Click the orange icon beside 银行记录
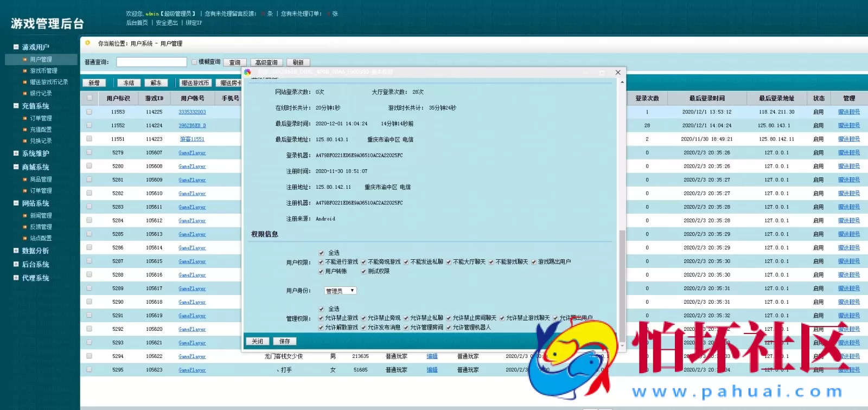868x410 pixels. [x=25, y=94]
